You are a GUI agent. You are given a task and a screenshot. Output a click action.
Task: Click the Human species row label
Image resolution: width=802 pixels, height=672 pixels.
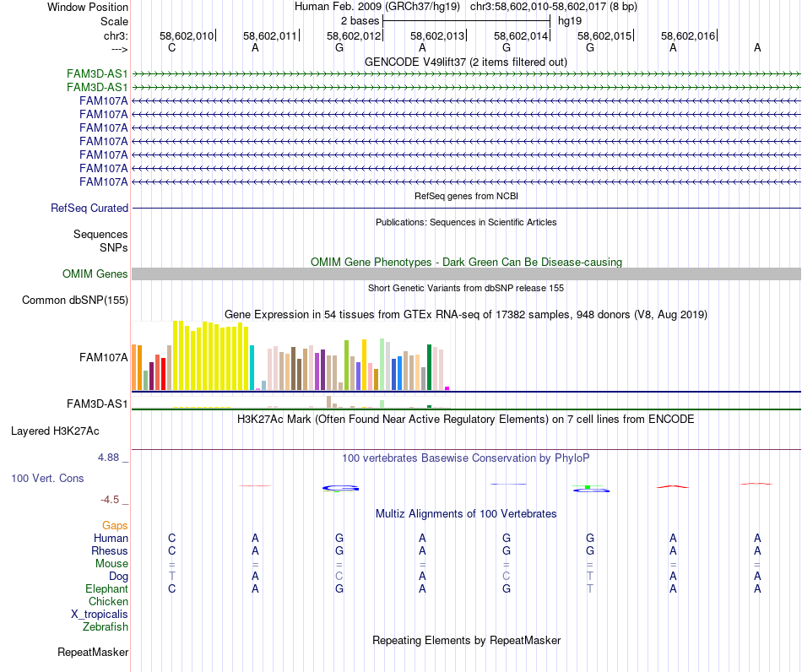pos(111,538)
